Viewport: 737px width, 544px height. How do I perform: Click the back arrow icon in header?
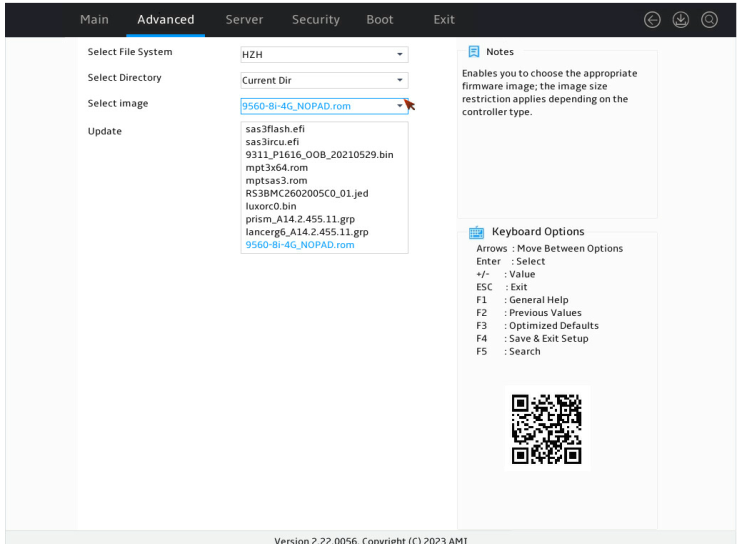pos(652,20)
